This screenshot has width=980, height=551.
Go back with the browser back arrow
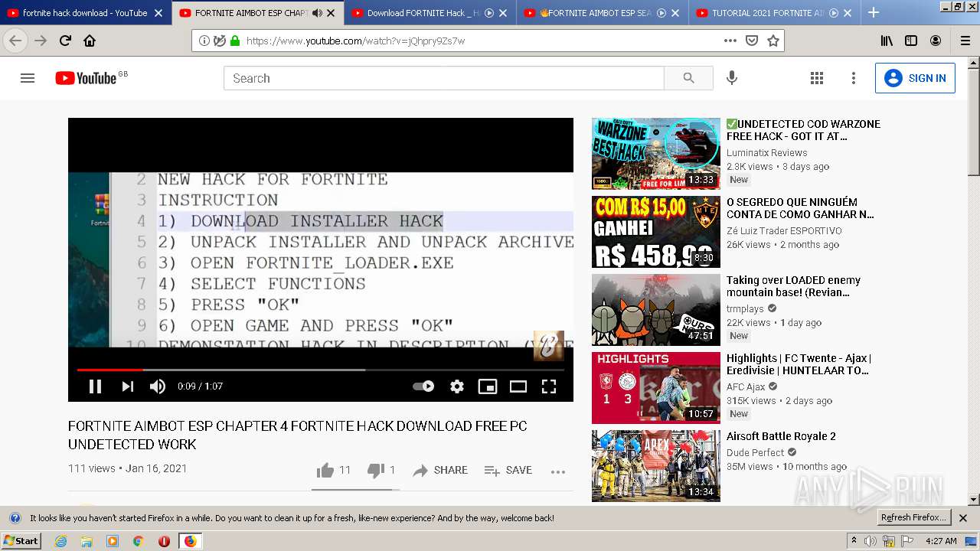click(15, 41)
